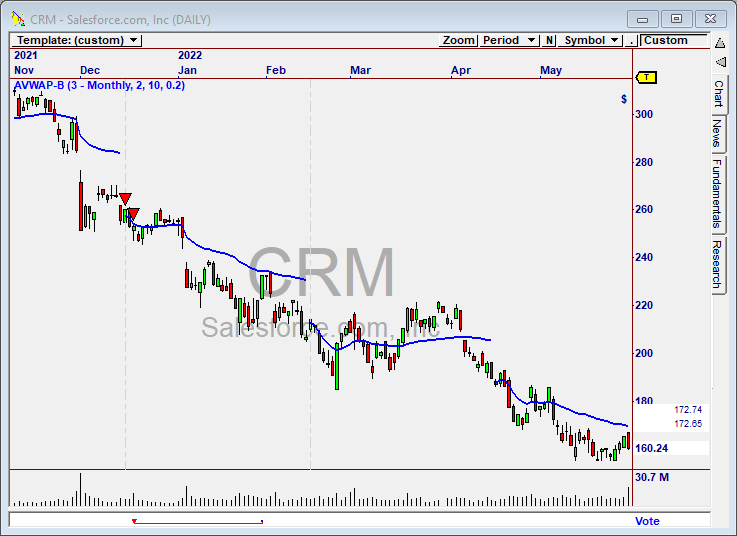Viewport: 737px width, 536px height.
Task: Click the small dot button beside Symbol
Action: 631,40
